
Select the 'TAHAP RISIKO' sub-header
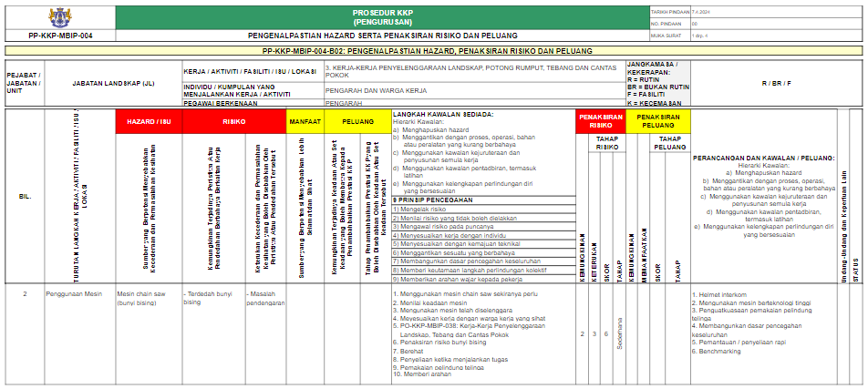click(606, 143)
